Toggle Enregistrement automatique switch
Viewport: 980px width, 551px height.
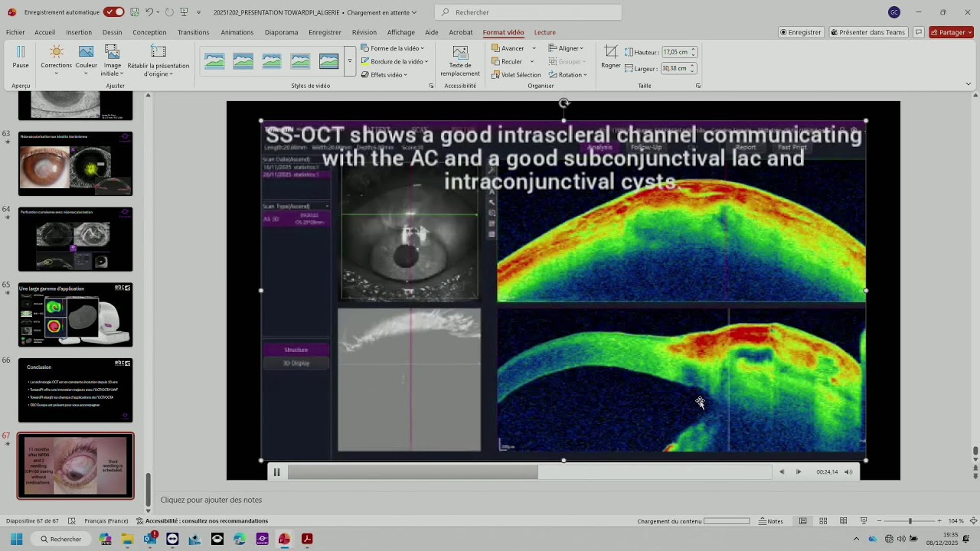point(114,12)
